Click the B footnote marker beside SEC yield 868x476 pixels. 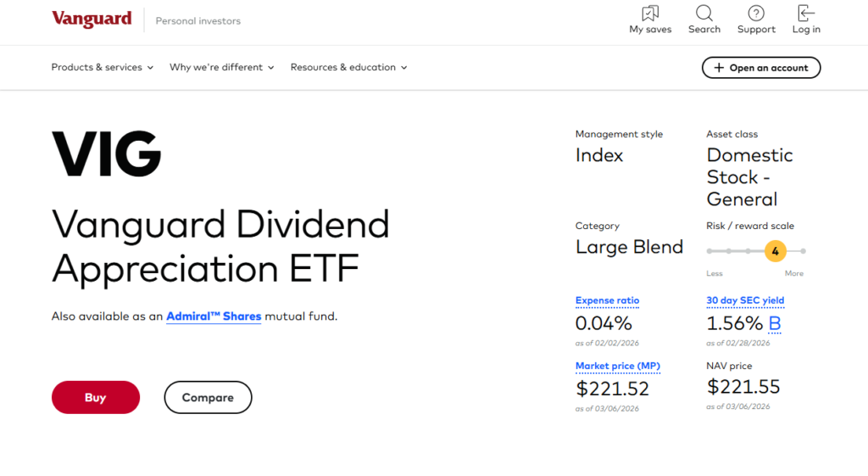pyautogui.click(x=775, y=323)
